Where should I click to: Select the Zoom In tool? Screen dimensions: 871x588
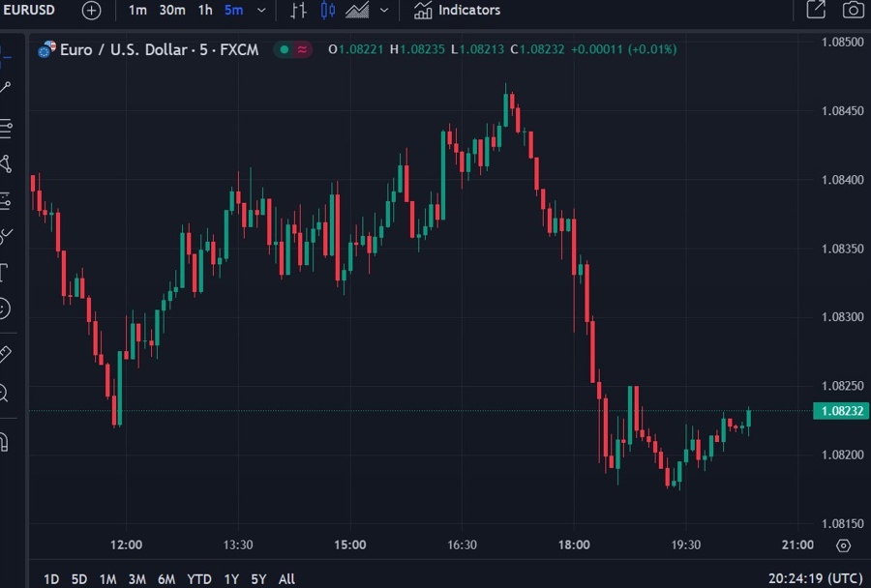pyautogui.click(x=5, y=393)
